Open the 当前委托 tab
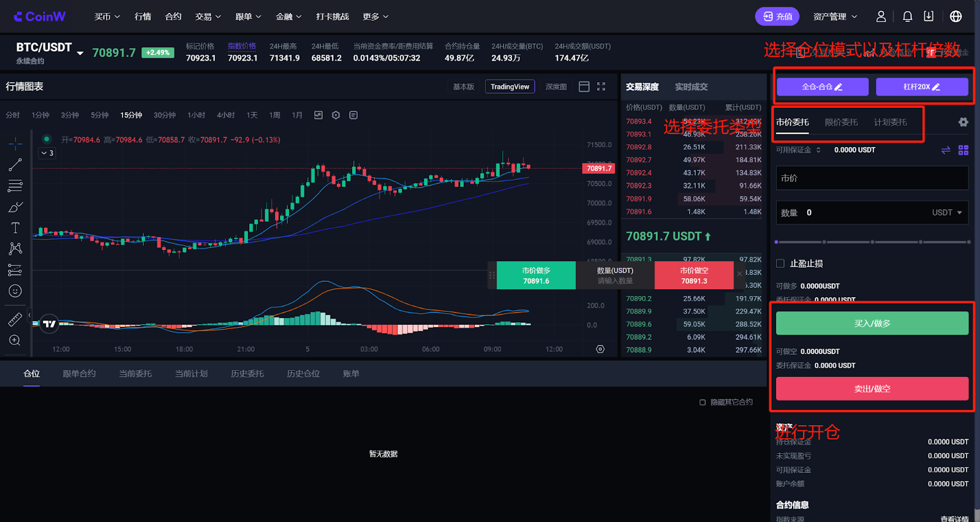The height and width of the screenshot is (522, 980). pyautogui.click(x=135, y=374)
